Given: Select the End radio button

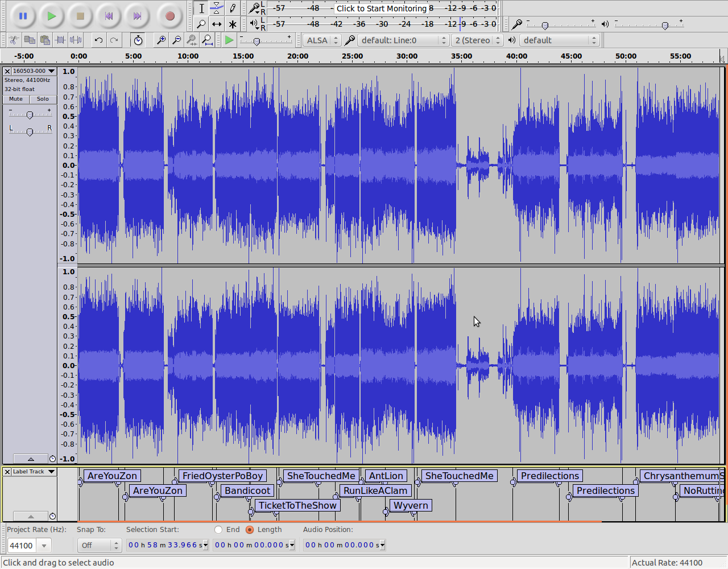Looking at the screenshot, I should point(218,530).
